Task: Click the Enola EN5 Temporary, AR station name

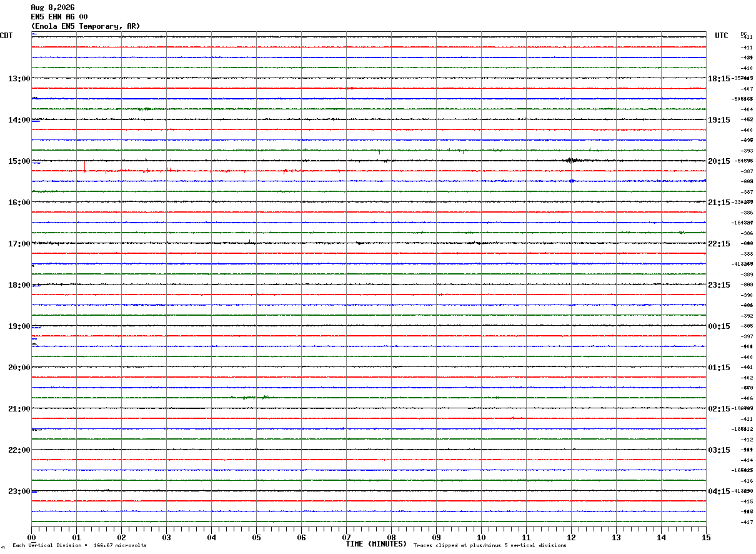Action: click(86, 26)
